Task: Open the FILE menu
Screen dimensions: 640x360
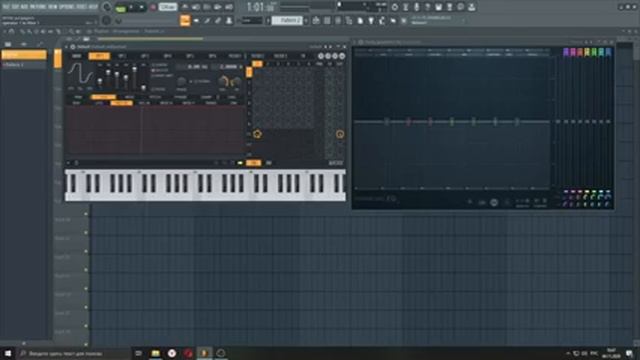Action: (x=7, y=7)
